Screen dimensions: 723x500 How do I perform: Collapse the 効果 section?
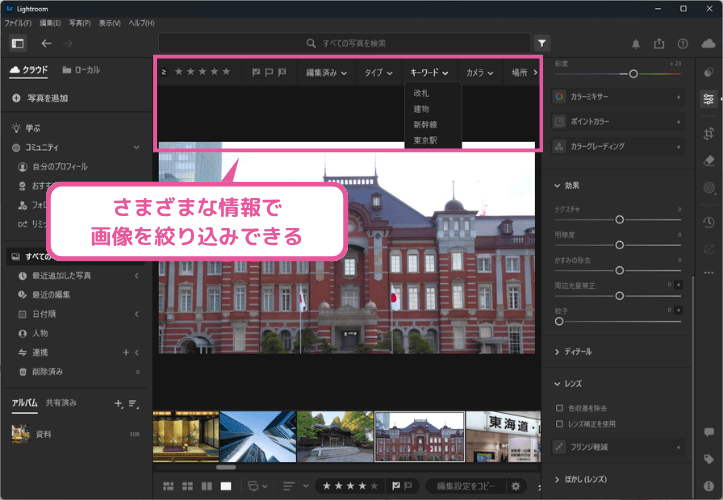pyautogui.click(x=557, y=185)
